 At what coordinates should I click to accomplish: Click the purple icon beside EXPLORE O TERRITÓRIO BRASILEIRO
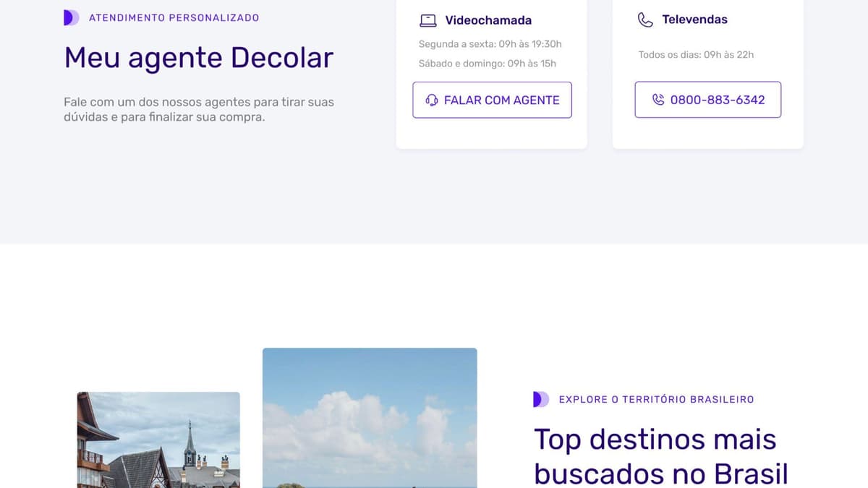click(540, 398)
